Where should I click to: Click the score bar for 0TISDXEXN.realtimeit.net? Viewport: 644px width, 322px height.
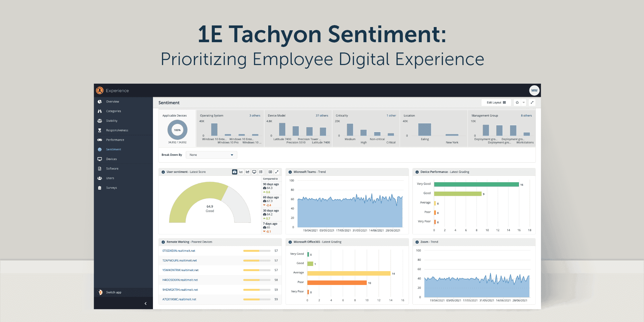[x=257, y=251]
